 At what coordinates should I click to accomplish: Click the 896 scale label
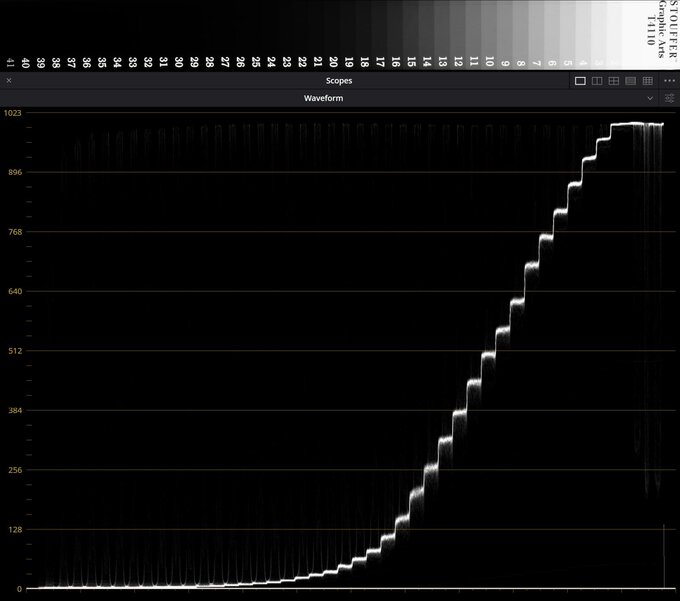(15, 172)
